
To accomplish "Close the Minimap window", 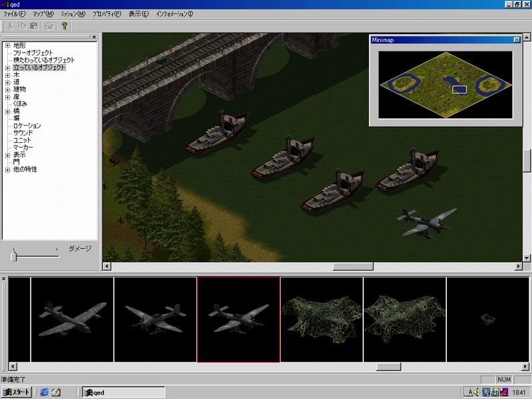I will (517, 40).
